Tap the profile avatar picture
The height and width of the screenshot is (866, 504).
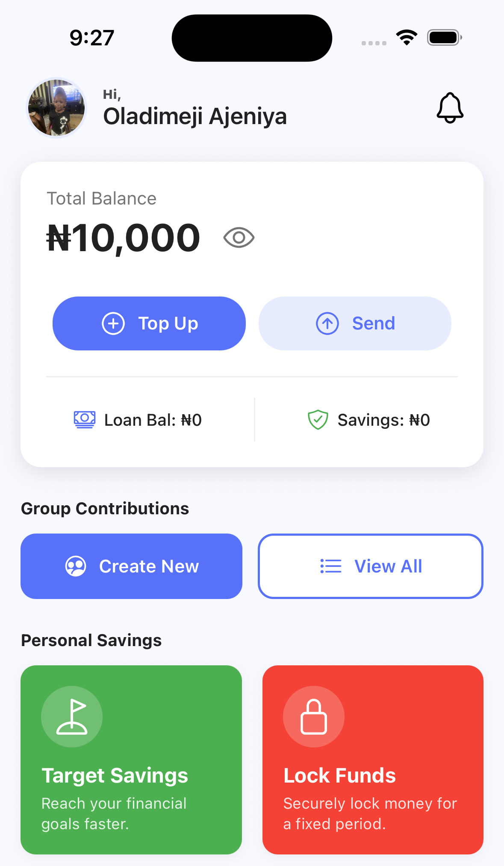(56, 108)
